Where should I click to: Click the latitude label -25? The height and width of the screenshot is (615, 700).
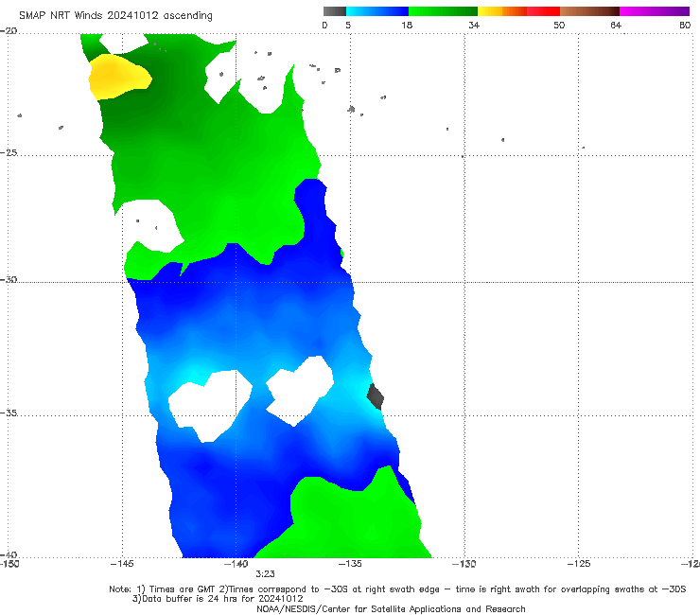pyautogui.click(x=9, y=152)
